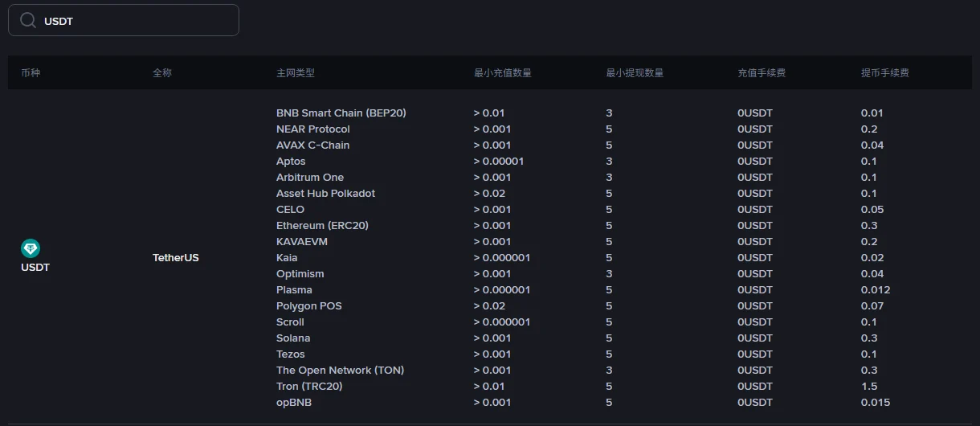Screen dimensions: 980x426
Task: Click the search magnifier icon
Action: pyautogui.click(x=28, y=20)
